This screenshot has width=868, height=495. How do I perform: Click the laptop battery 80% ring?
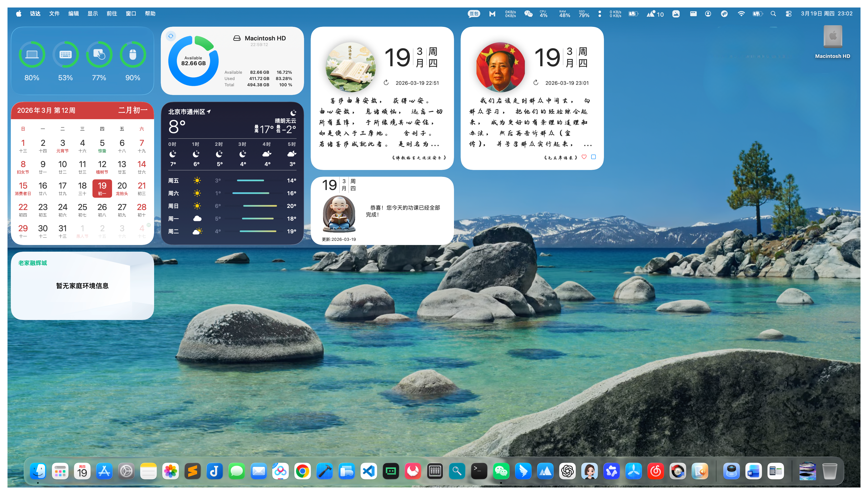pos(32,54)
